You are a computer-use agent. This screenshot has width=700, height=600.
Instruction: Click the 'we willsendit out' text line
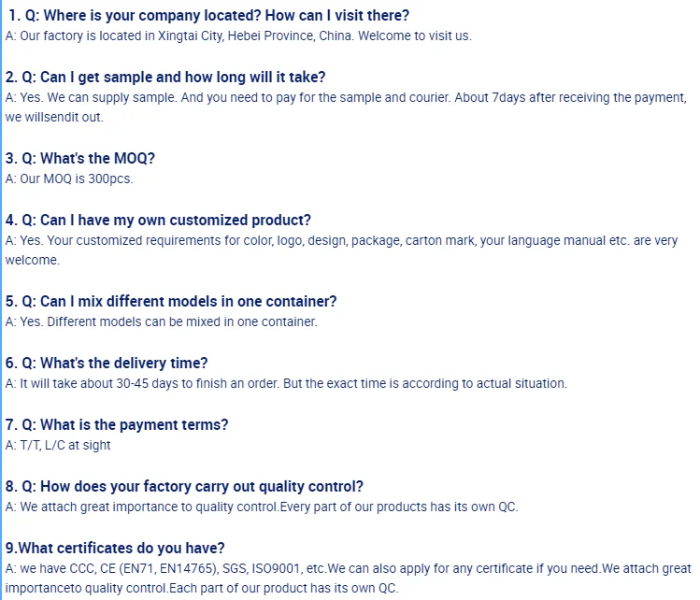(x=54, y=118)
